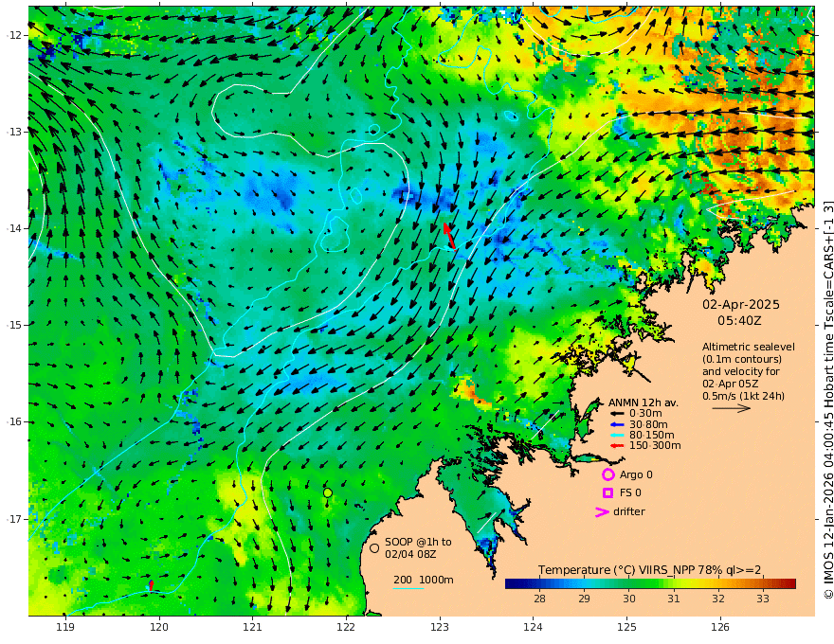Image resolution: width=834 pixels, height=644 pixels.
Task: Click the red 150-300m legend arrow
Action: point(616,445)
